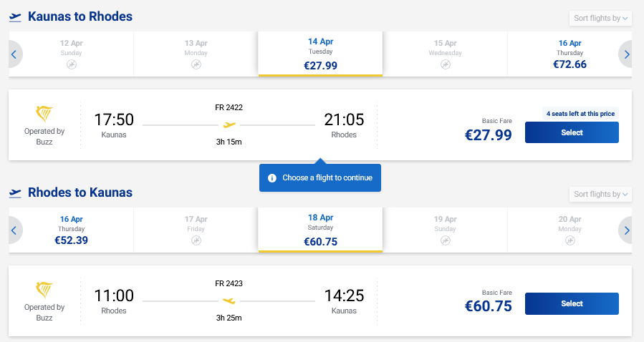Image resolution: width=644 pixels, height=342 pixels.
Task: Select the €60.75 Rhodes to Kaunas flight
Action: (572, 303)
